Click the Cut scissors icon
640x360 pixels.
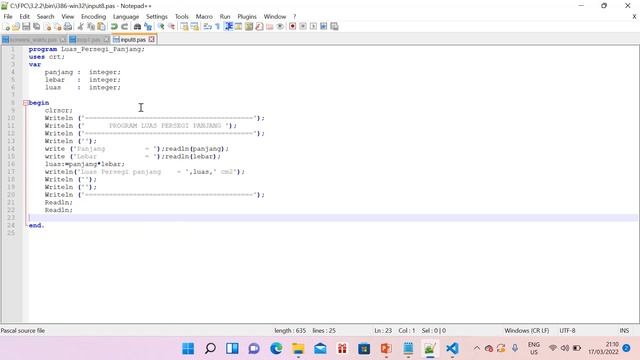click(x=81, y=27)
